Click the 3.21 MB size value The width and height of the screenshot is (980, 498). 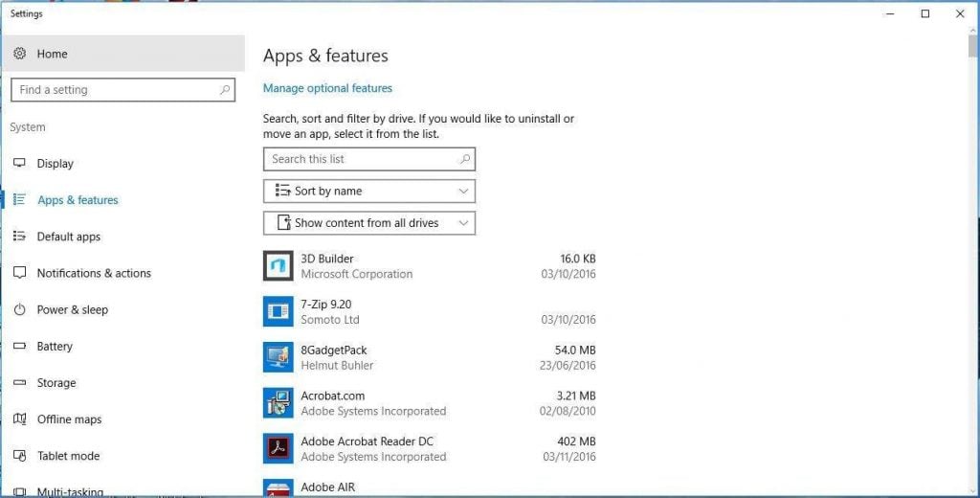coord(575,396)
